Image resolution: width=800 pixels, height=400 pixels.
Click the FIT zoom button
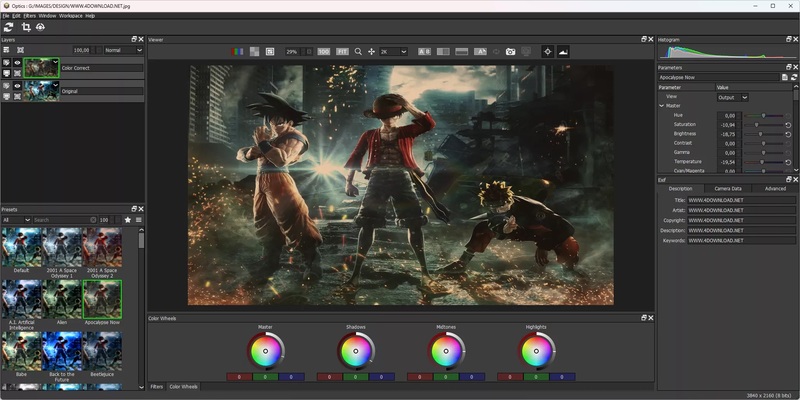click(342, 52)
